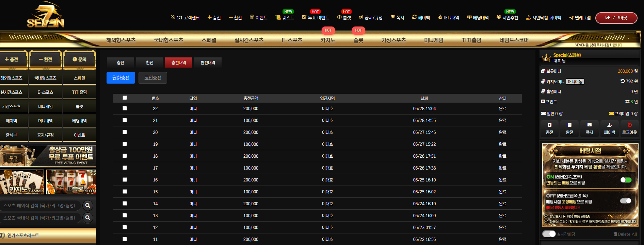The image size is (644, 245).
Task: Tick the checkbox for row number 22
Action: (125, 108)
